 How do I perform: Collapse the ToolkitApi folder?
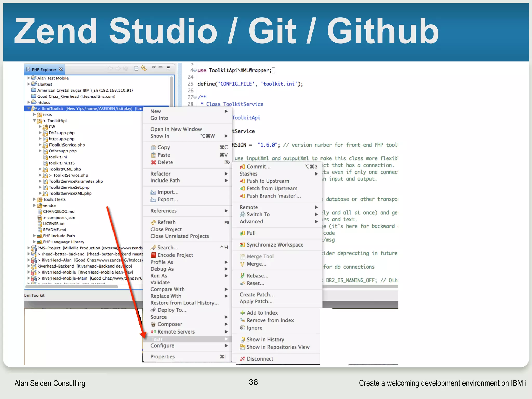click(x=34, y=121)
